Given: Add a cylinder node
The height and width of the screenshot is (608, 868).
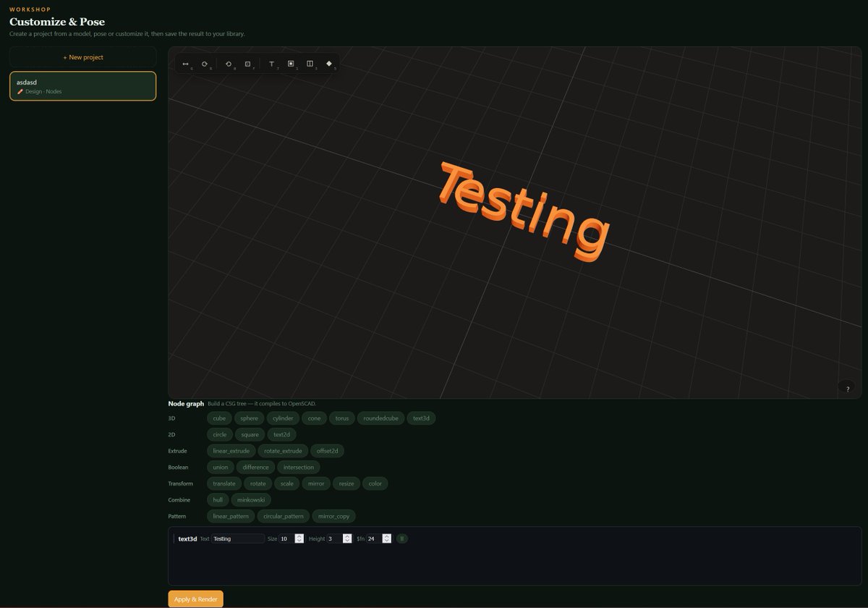Looking at the screenshot, I should (x=283, y=418).
